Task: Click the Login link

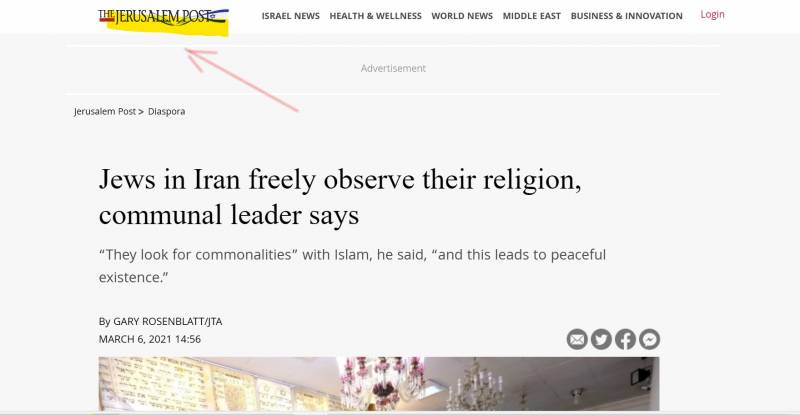Action: [712, 14]
